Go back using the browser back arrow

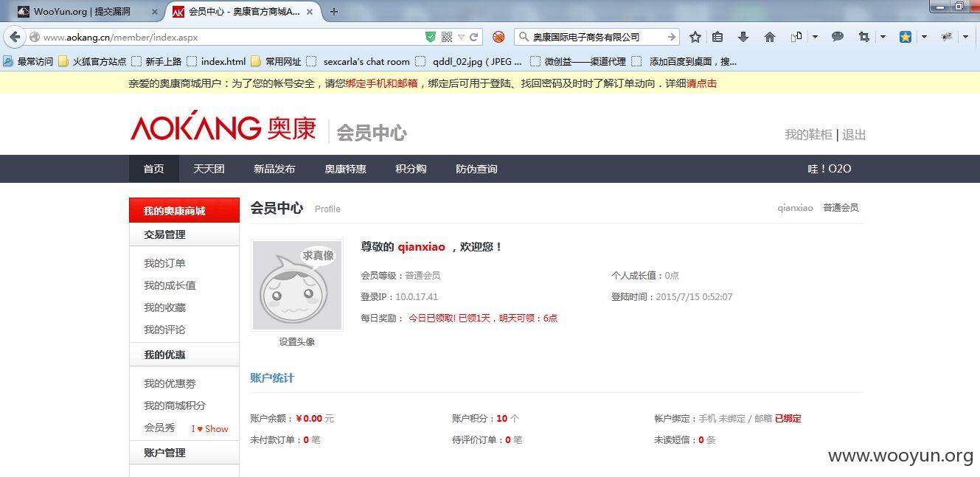15,37
